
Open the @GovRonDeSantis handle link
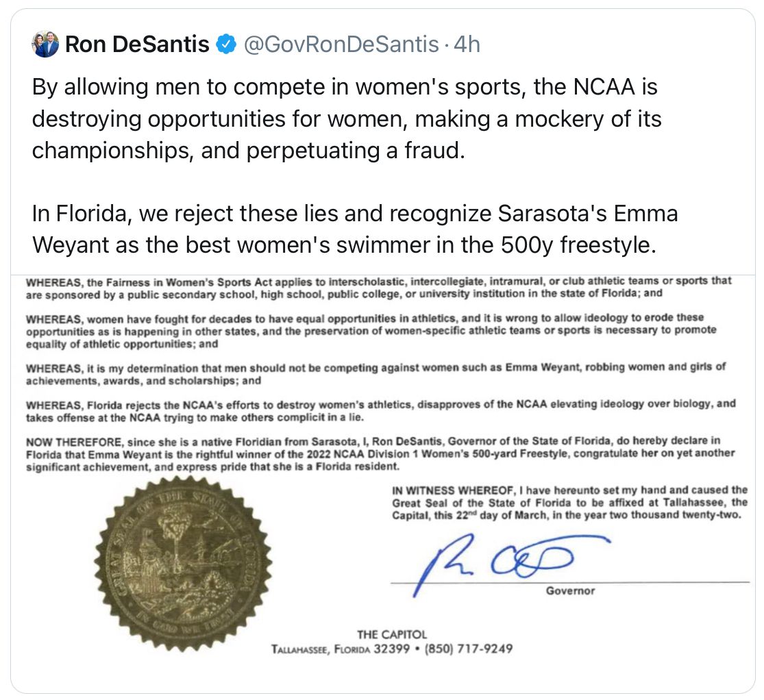coord(341,45)
